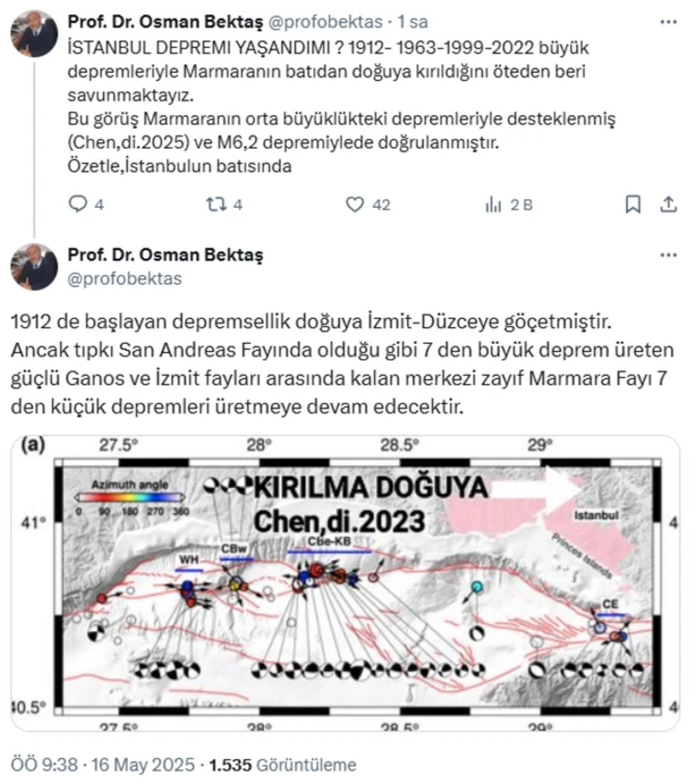Click the '1 sa' timestamp link
This screenshot has height=784, width=700.
tap(413, 22)
